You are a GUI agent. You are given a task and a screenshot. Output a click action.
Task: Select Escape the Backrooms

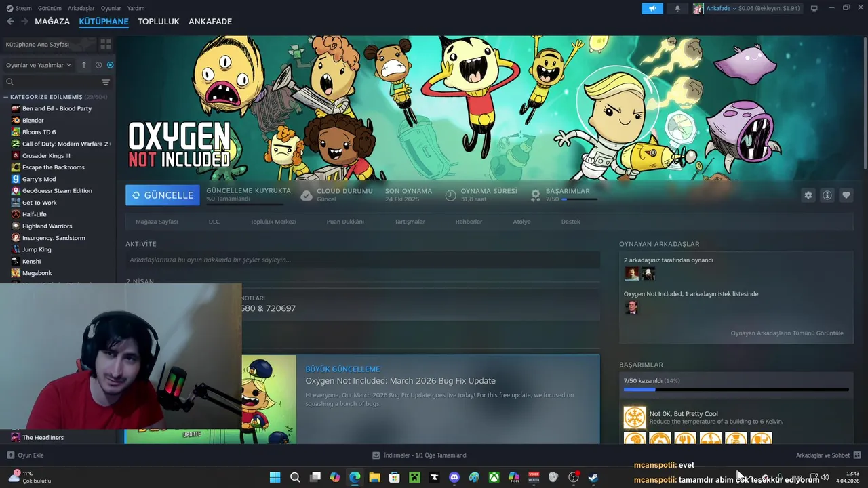(x=54, y=167)
